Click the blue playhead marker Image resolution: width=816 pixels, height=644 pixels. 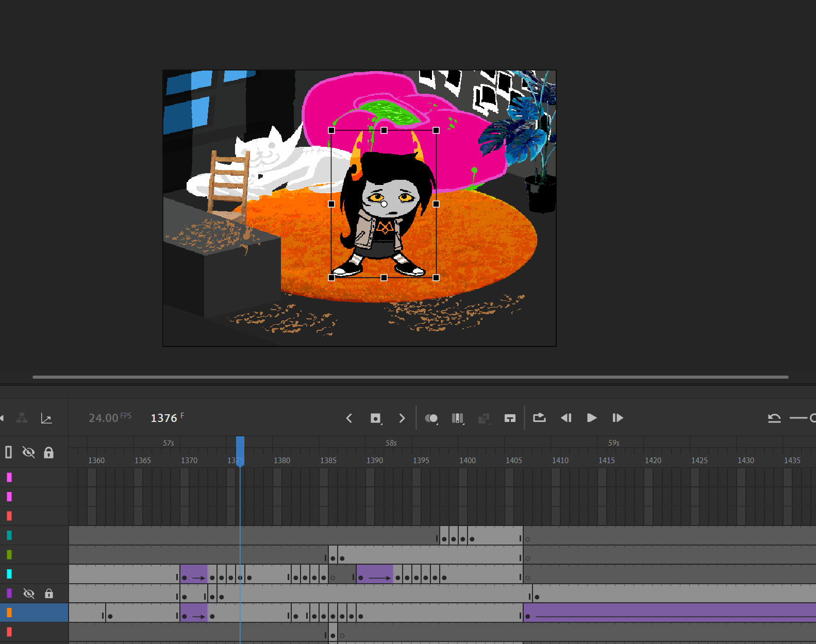click(x=240, y=451)
